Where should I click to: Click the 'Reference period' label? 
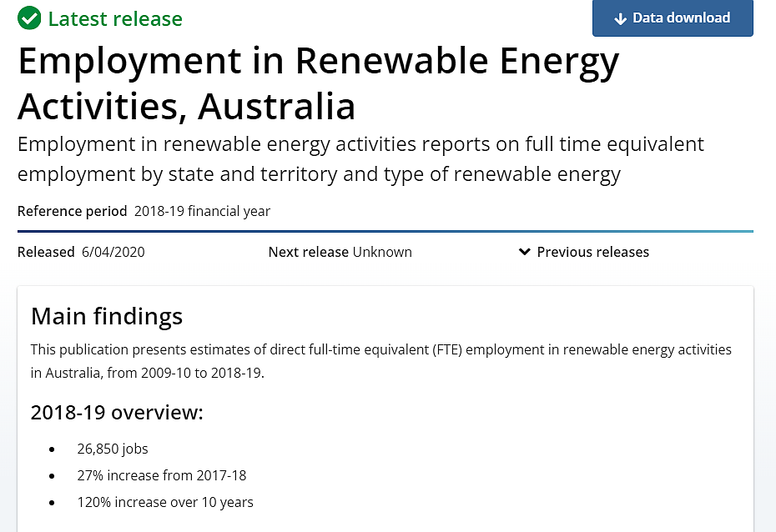[x=73, y=211]
